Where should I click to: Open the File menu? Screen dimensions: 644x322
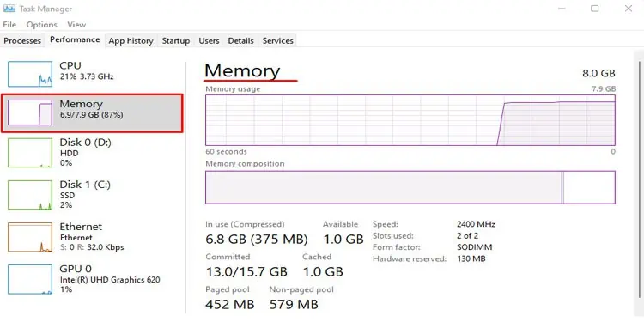(9, 25)
